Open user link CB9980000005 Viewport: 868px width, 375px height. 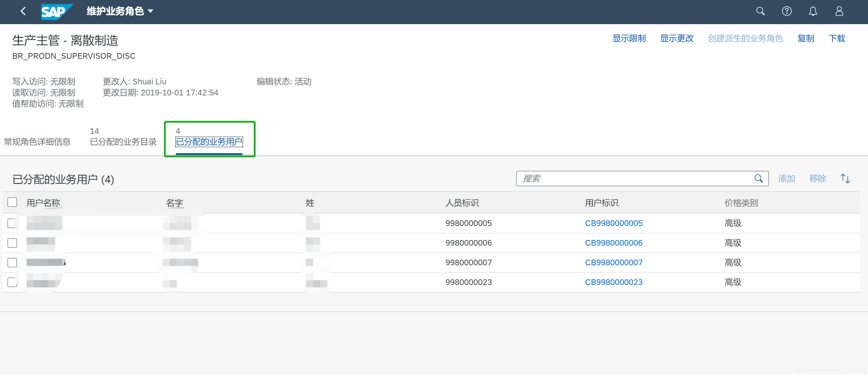[613, 223]
